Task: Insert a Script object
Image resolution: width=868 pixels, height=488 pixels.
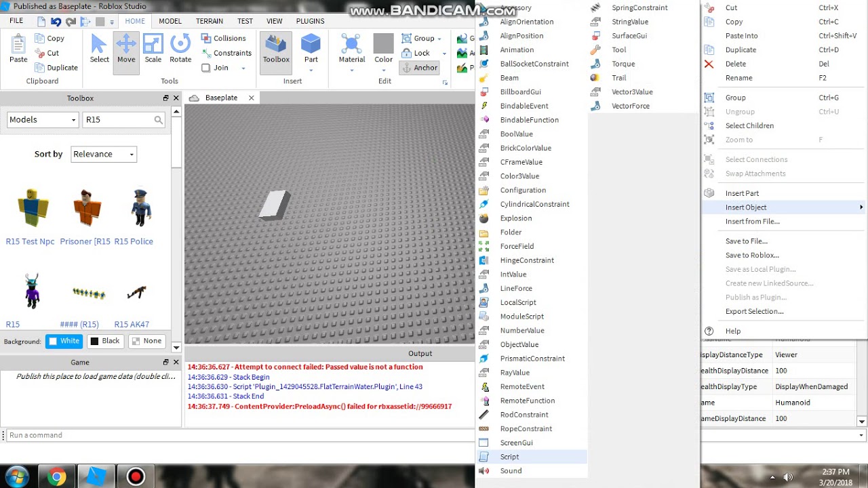Action: pyautogui.click(x=532, y=457)
